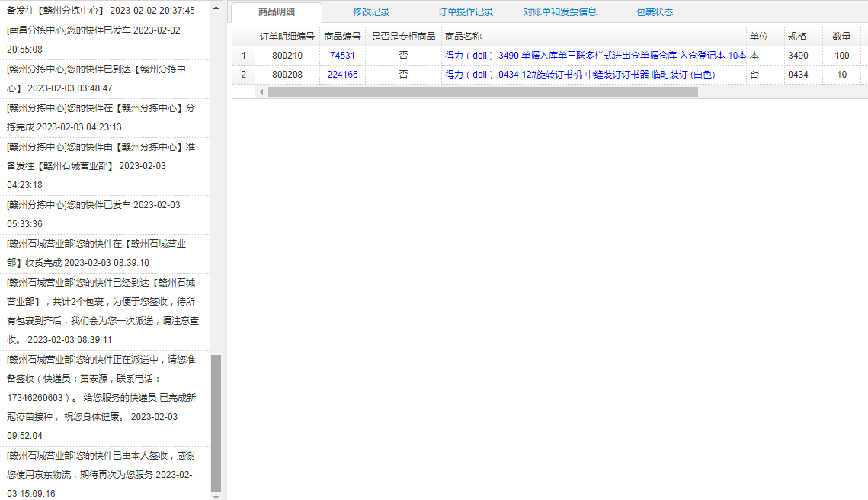Click the 备发往赣州分拣中心 20:37:45 entry
868x500 pixels.
(104, 11)
